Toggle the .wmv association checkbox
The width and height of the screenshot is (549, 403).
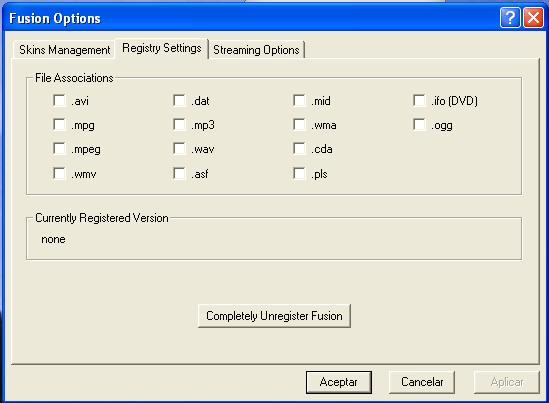(59, 173)
